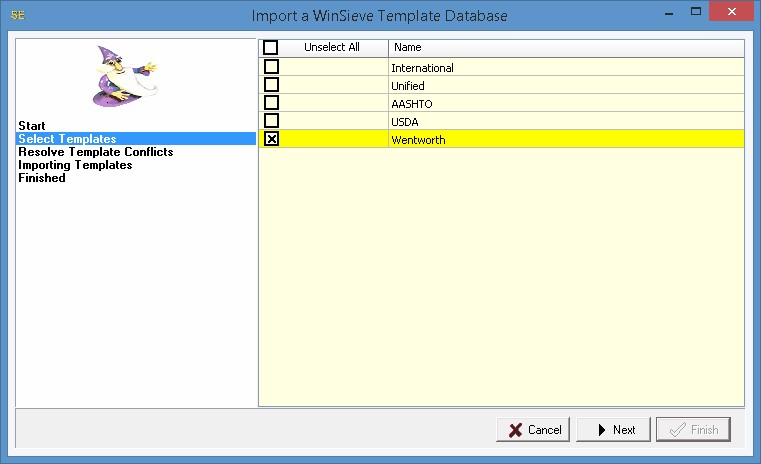Image resolution: width=761 pixels, height=464 pixels.
Task: Close the Import WinSieve Template dialog
Action: click(735, 14)
